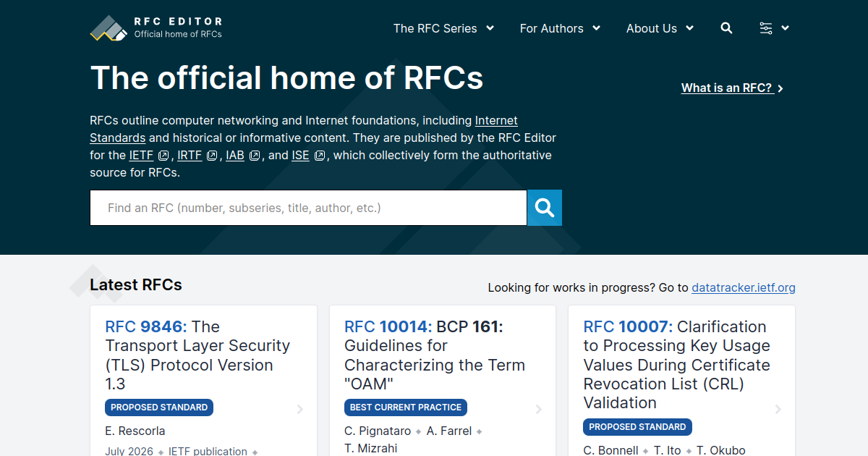Click the arrow on RFC 10014 card

[x=539, y=410]
